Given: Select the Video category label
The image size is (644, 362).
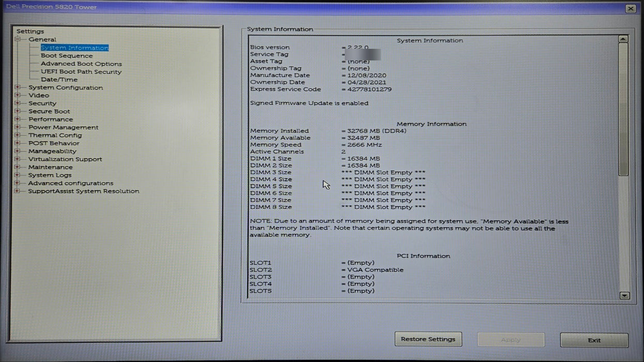Looking at the screenshot, I should click(39, 95).
